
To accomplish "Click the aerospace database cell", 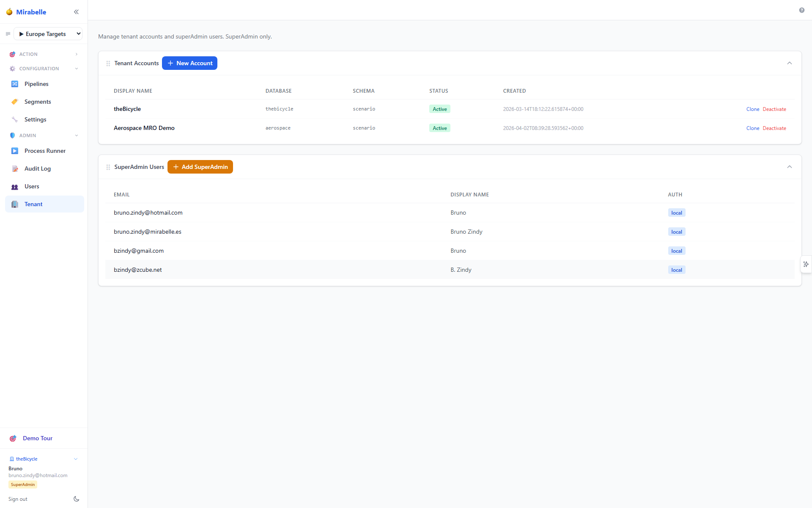I will (x=278, y=128).
